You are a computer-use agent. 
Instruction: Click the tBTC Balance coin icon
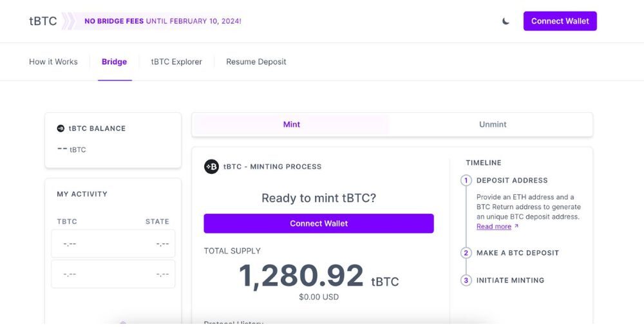(x=61, y=128)
